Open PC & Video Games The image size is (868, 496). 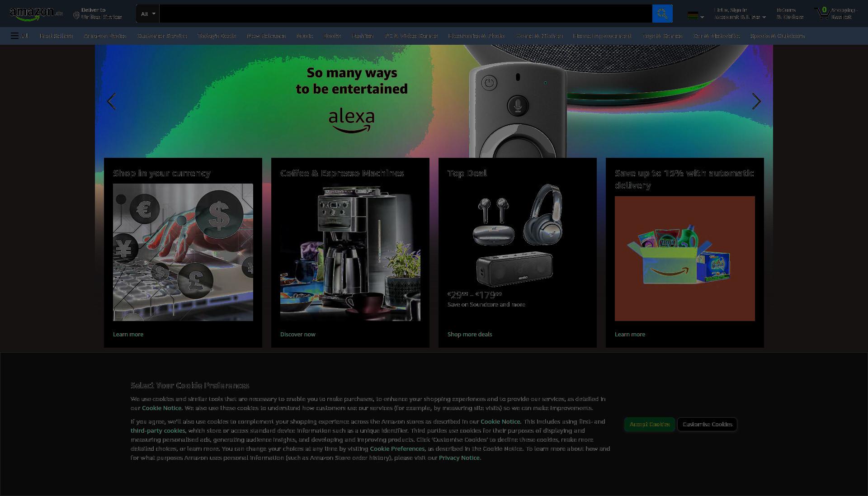coord(411,36)
